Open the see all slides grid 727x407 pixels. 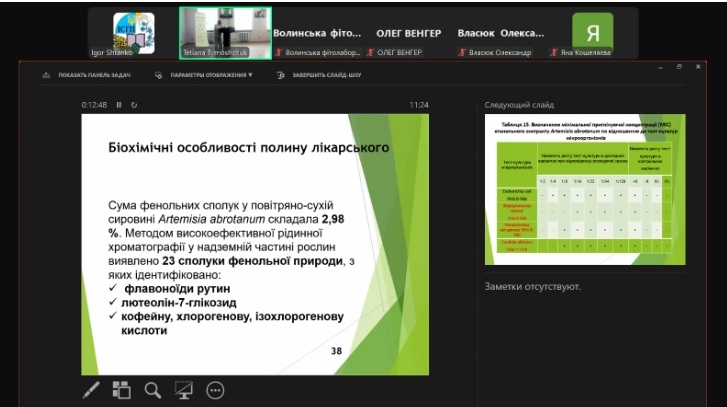(x=121, y=390)
